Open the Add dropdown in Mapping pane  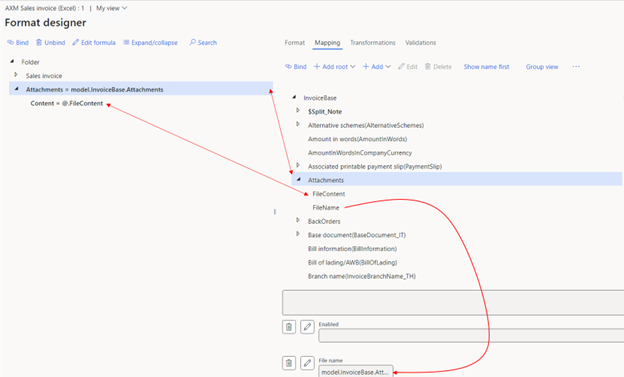(376, 67)
